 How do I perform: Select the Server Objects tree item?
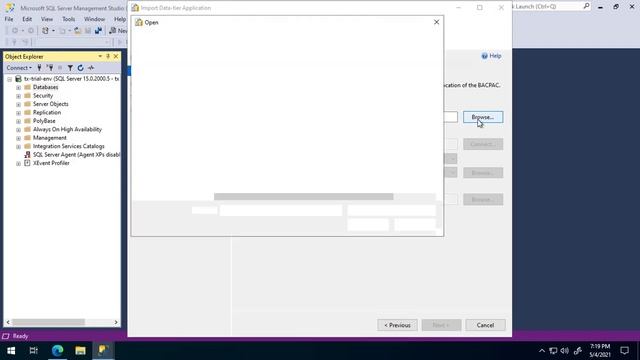click(50, 104)
